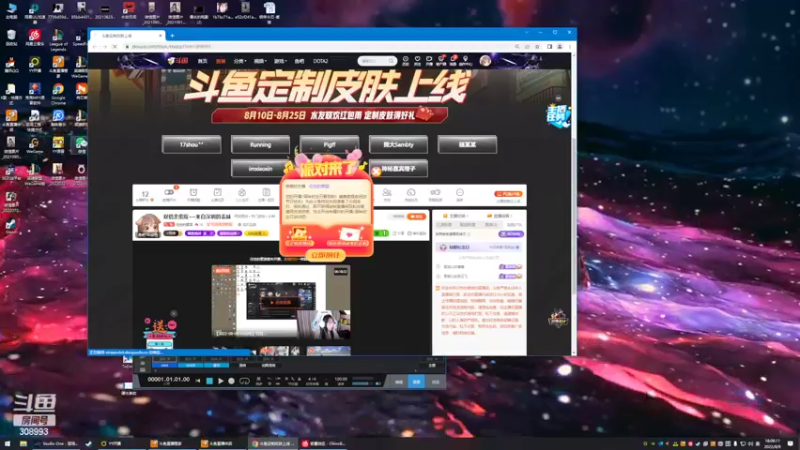Viewport: 800px width, 450px height.
Task: Open followed channels heart icon
Action: point(417,61)
